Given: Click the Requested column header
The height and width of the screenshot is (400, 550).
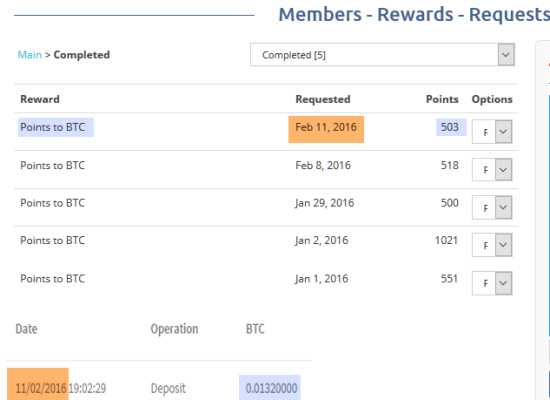Looking at the screenshot, I should point(323,99).
